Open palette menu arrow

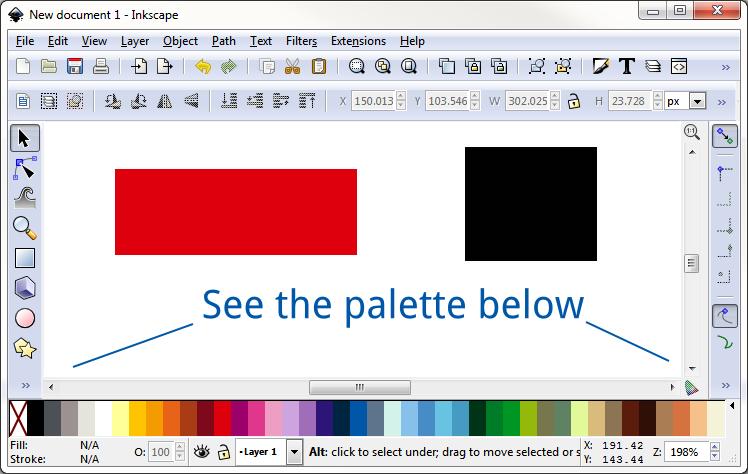click(732, 406)
